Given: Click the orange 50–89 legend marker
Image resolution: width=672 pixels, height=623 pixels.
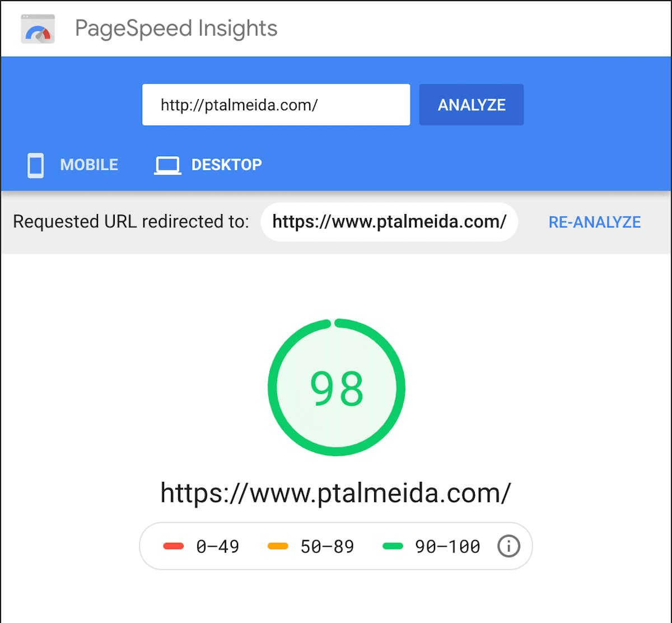Looking at the screenshot, I should [x=278, y=546].
